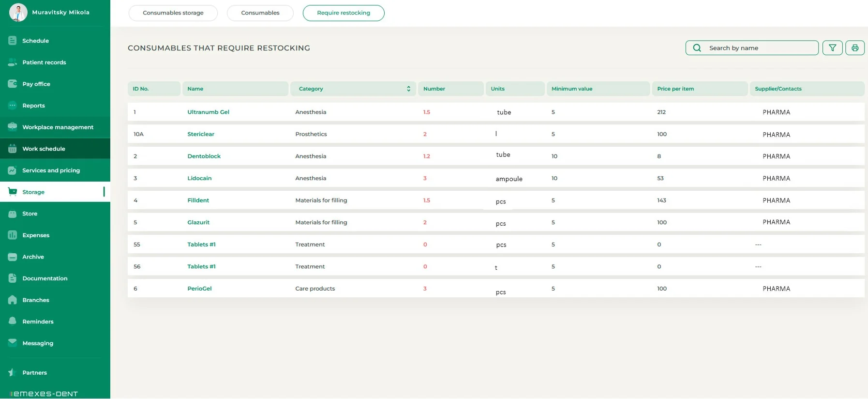Click the Schedule sidebar icon
Image resolution: width=868 pixels, height=399 pixels.
coord(13,41)
